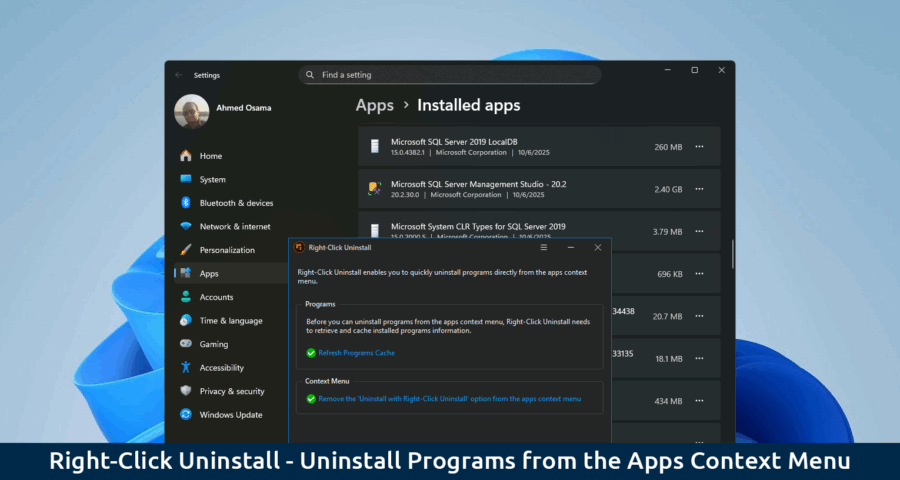Go to Network & internet settings
Viewport: 900px width, 480px height.
pos(234,227)
